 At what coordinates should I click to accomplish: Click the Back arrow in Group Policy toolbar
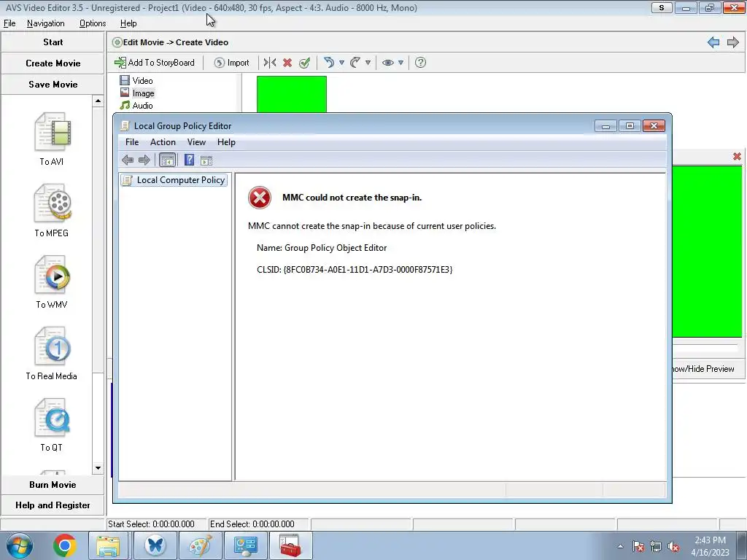tap(127, 160)
